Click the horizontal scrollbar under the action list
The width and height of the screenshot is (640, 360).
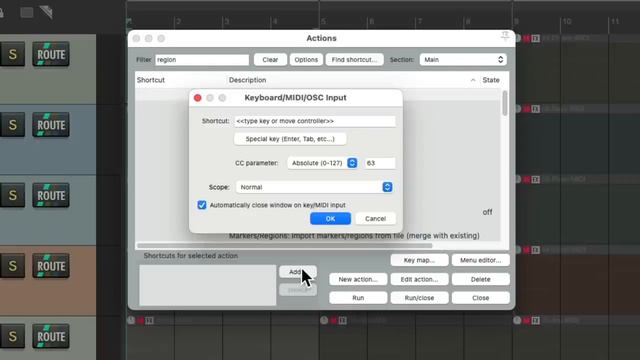[x=284, y=246]
